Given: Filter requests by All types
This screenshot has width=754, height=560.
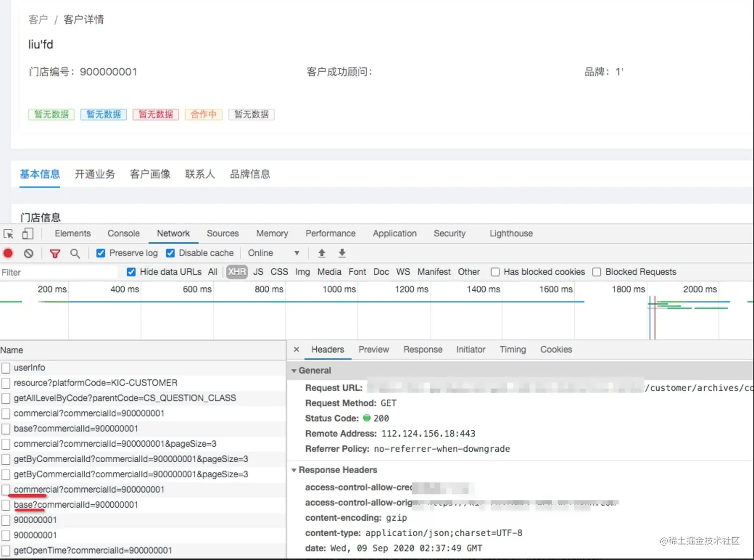Looking at the screenshot, I should tap(212, 272).
